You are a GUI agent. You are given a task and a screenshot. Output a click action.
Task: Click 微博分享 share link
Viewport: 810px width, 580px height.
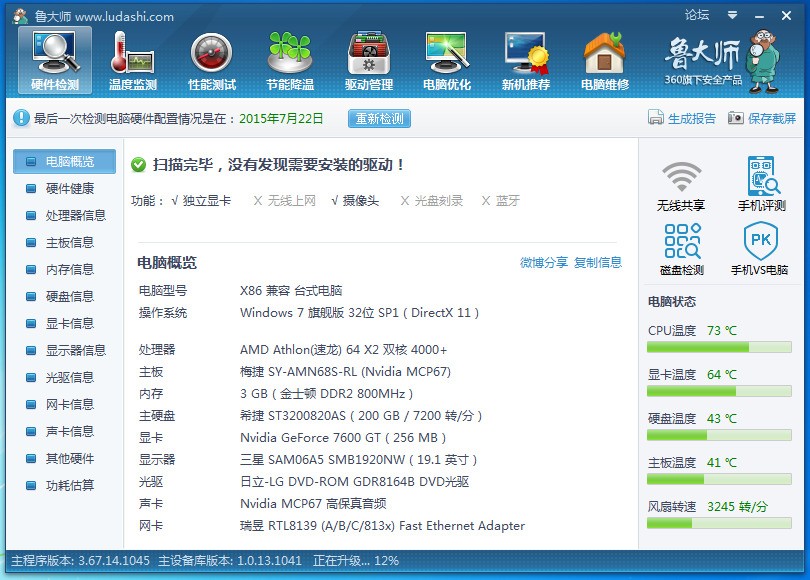543,262
